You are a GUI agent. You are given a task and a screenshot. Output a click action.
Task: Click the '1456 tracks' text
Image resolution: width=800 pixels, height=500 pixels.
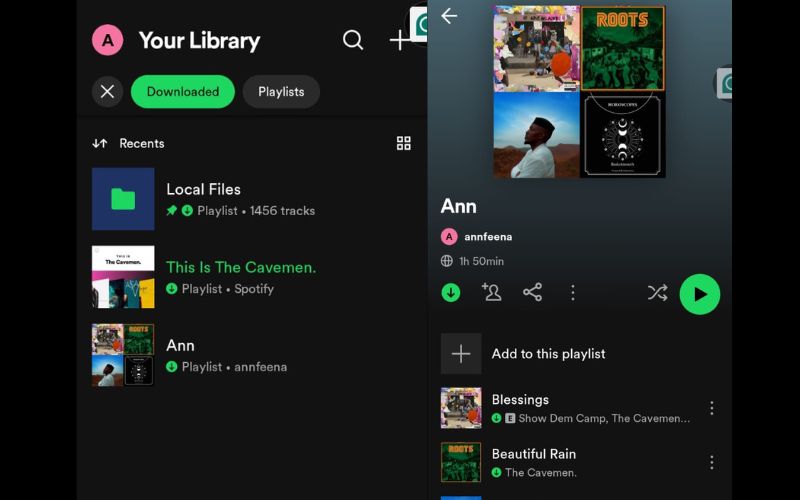tap(282, 211)
